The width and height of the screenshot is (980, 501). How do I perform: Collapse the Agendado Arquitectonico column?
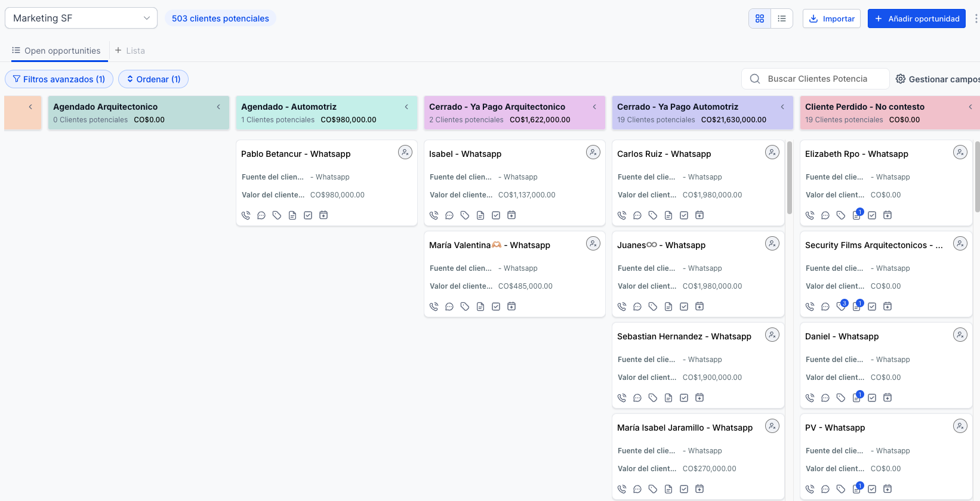pyautogui.click(x=218, y=107)
